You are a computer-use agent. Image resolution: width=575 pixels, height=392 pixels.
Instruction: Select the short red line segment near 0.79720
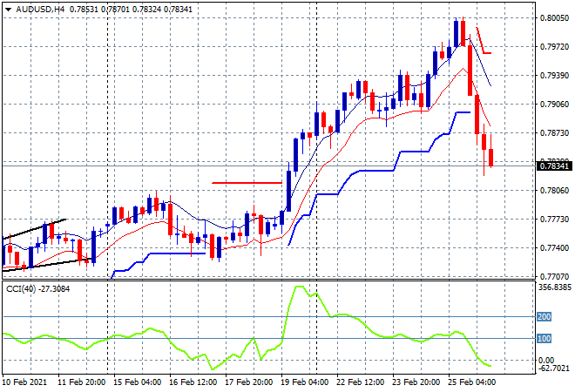[x=484, y=41]
